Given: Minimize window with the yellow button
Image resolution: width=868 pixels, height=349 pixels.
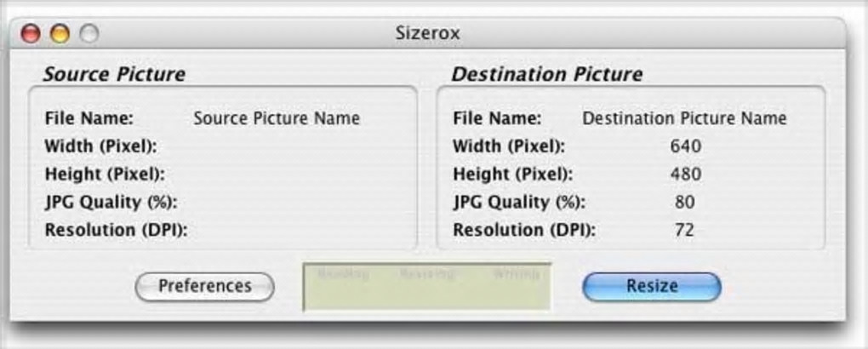Looking at the screenshot, I should 60,34.
